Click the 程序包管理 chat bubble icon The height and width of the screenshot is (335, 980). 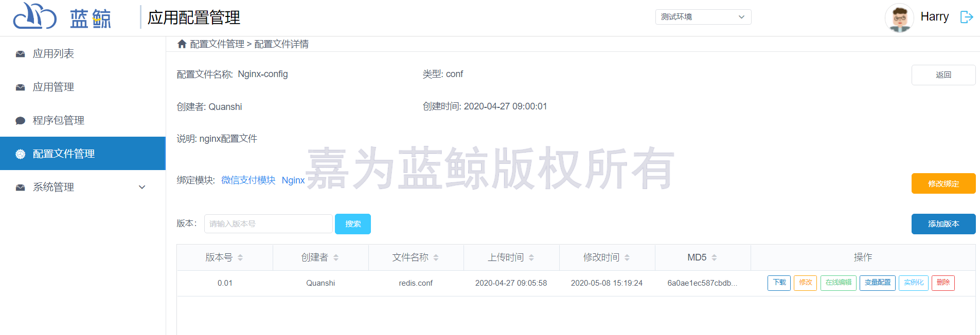[21, 121]
